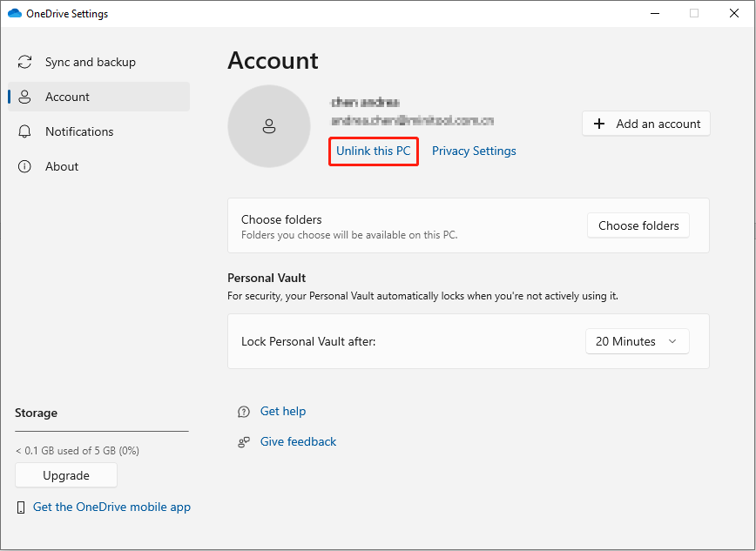This screenshot has width=756, height=551.
Task: Open the Sync and backup tab
Action: point(90,63)
